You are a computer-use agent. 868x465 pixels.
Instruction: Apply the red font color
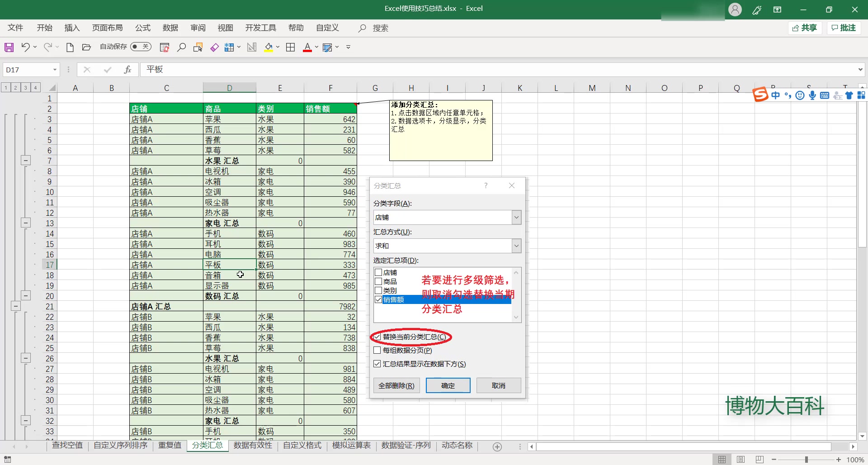[x=307, y=47]
